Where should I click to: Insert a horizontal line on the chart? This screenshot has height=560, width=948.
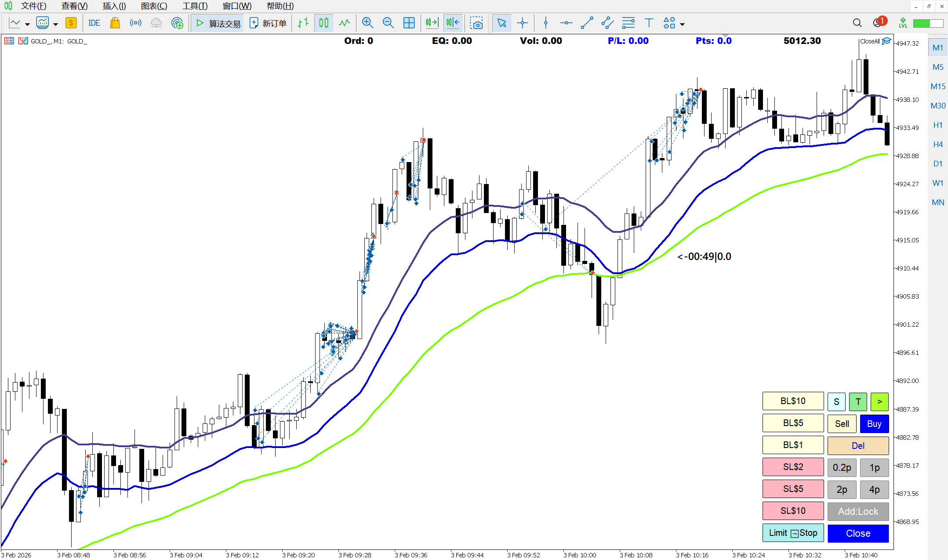point(566,23)
